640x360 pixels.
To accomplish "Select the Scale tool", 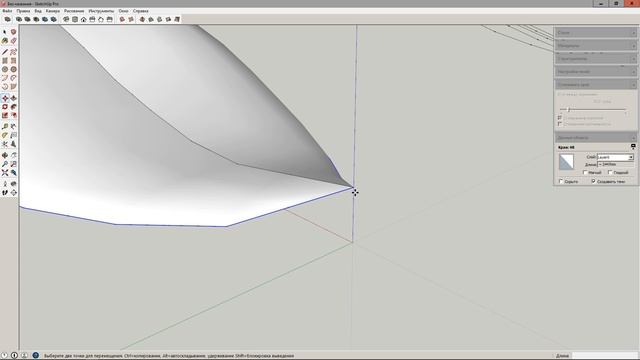I will (x=5, y=116).
